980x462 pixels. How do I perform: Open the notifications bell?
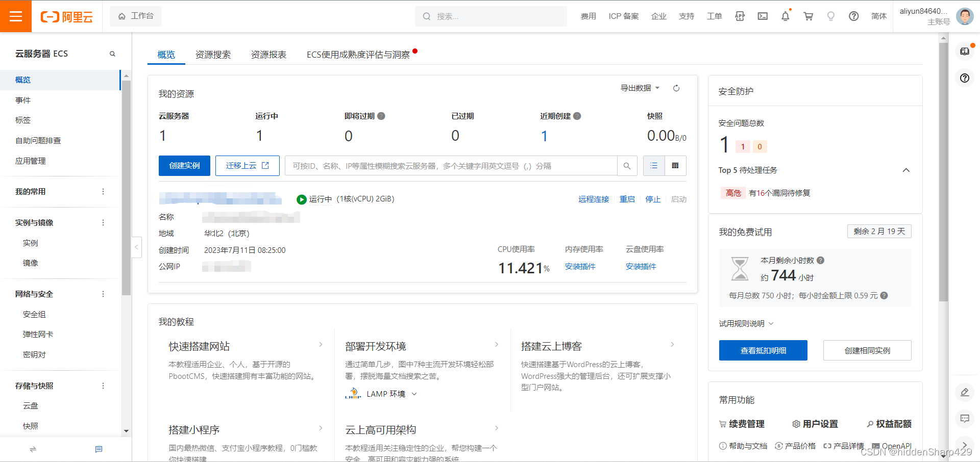(786, 16)
